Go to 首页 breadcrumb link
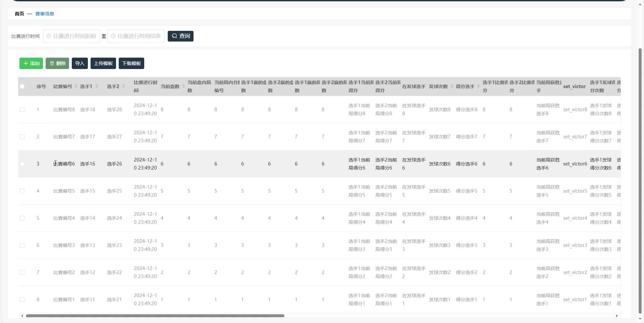Viewport: 644px width, 323px height. tap(19, 14)
